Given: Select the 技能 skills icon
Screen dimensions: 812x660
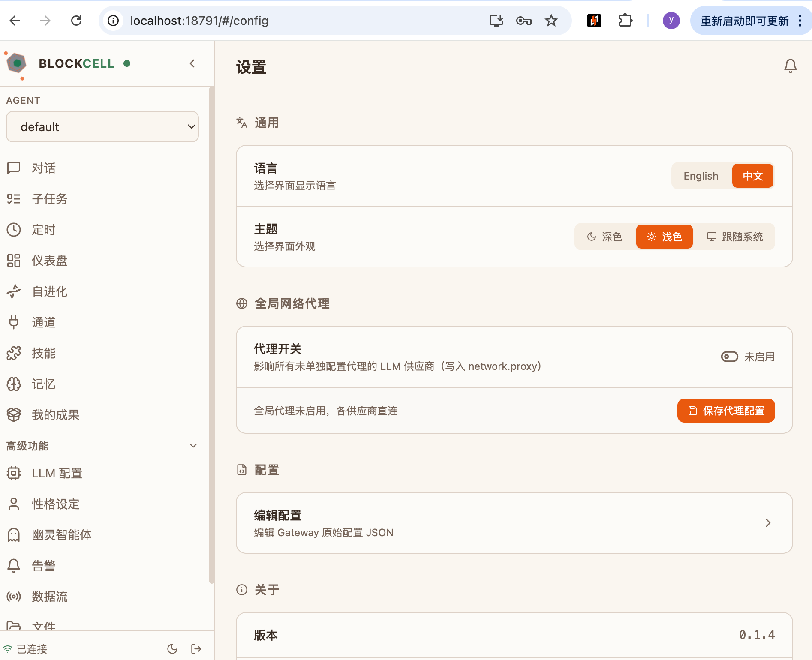Looking at the screenshot, I should tap(14, 353).
